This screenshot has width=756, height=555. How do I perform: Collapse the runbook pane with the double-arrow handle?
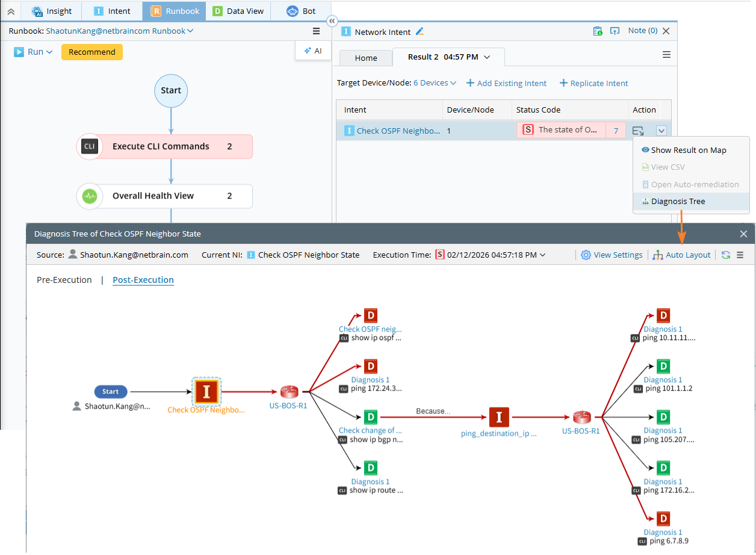coord(332,21)
